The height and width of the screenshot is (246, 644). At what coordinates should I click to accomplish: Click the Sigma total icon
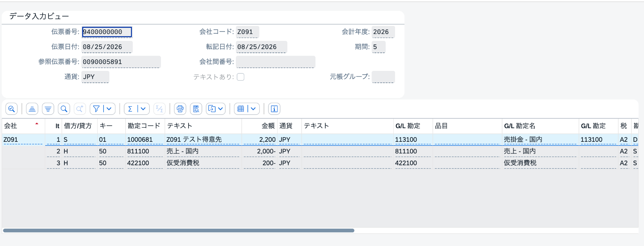click(x=130, y=109)
